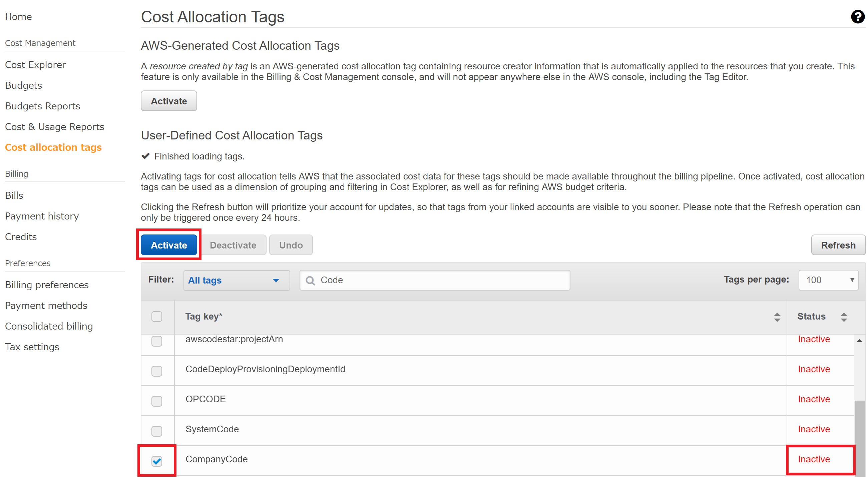868x477 pixels.
Task: Open Cost Explorer in the sidebar
Action: [x=35, y=65]
